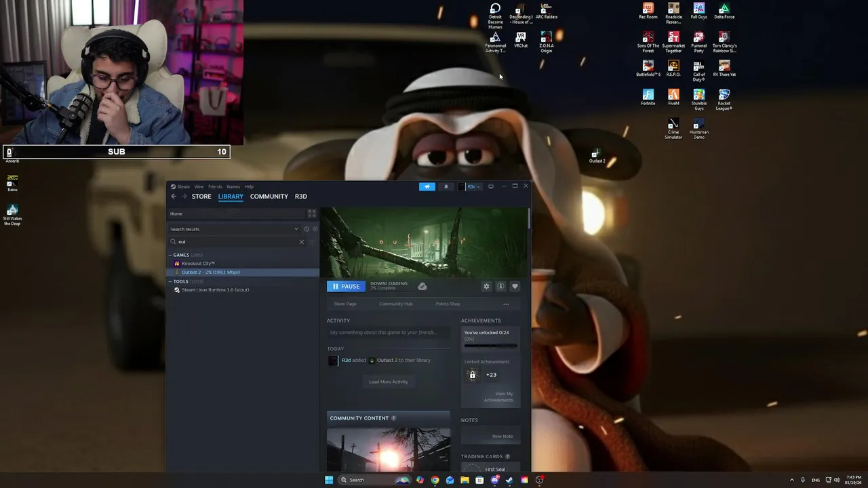Viewport: 868px width, 488px height.
Task: Open Chrome from the taskbar
Action: 435,480
